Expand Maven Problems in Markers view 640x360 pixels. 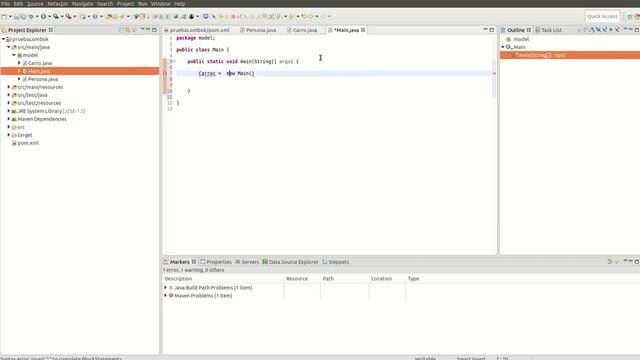[x=165, y=295]
